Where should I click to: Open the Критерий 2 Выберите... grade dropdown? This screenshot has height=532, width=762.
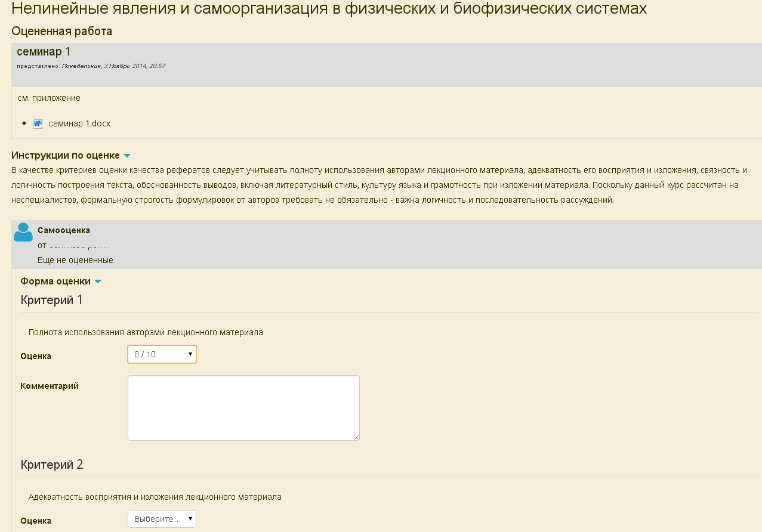tap(162, 519)
